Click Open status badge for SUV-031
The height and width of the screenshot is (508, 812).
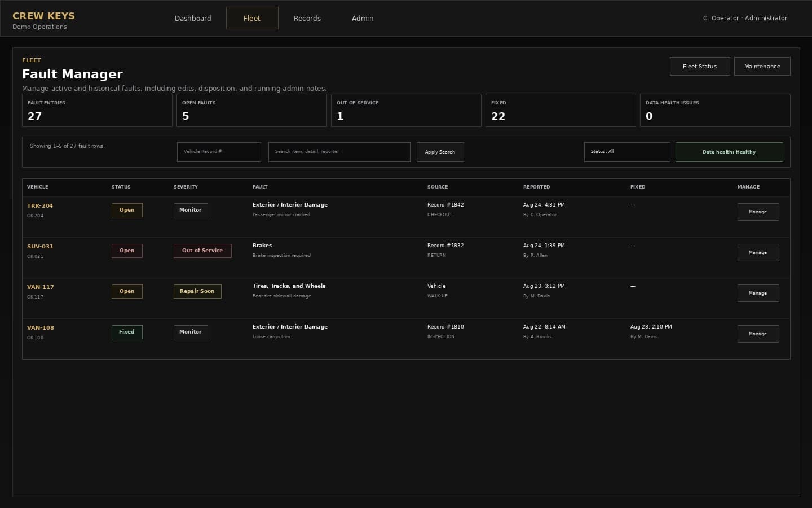click(x=127, y=251)
